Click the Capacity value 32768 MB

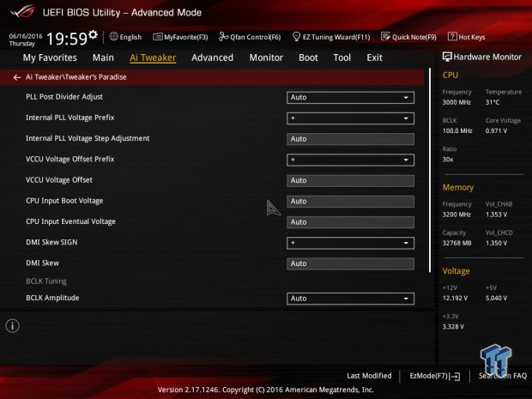pos(457,243)
